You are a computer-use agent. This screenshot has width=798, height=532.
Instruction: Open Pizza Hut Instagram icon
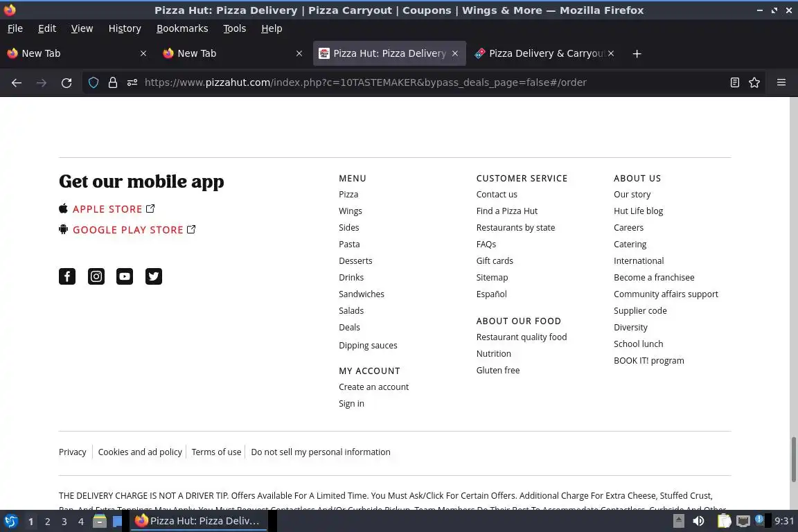pyautogui.click(x=96, y=276)
